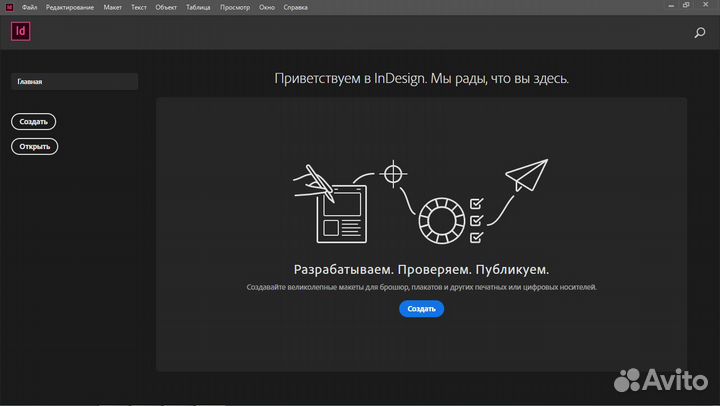Click the outlined Создать sidebar button
This screenshot has height=406, width=720.
34,122
